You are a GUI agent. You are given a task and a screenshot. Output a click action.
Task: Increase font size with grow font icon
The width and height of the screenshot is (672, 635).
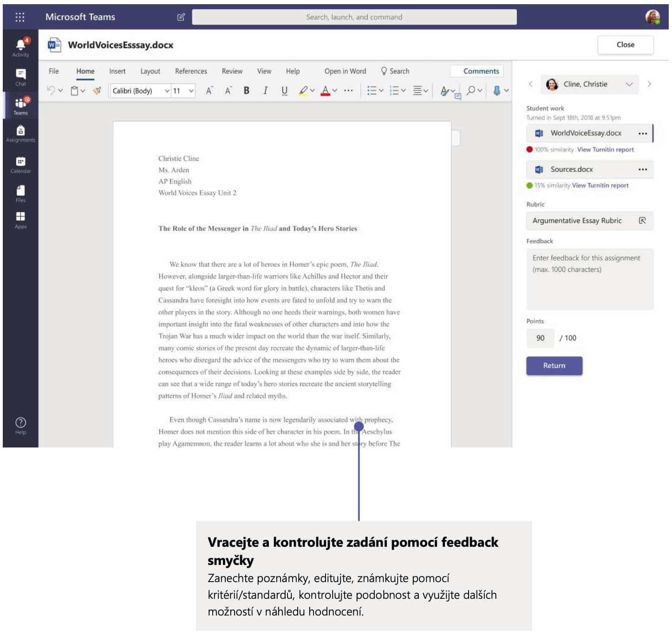click(x=209, y=91)
